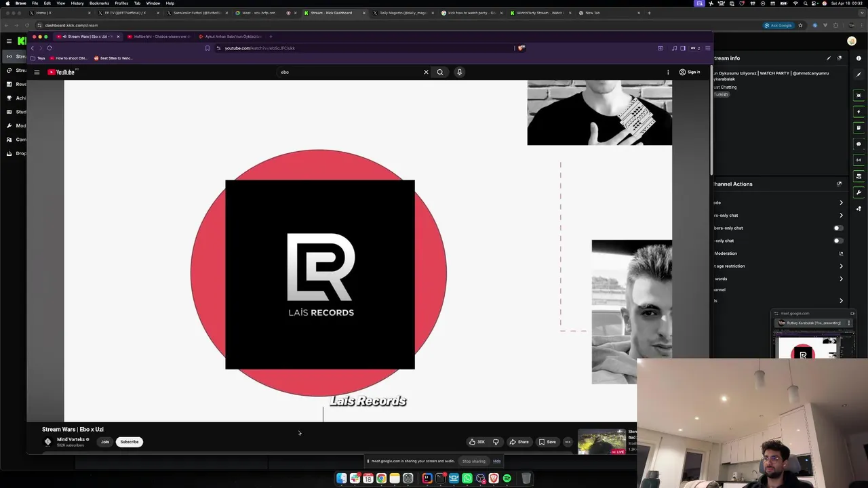Open the Bookmarks menu in the menu bar
This screenshot has width=868, height=488.
pos(99,3)
